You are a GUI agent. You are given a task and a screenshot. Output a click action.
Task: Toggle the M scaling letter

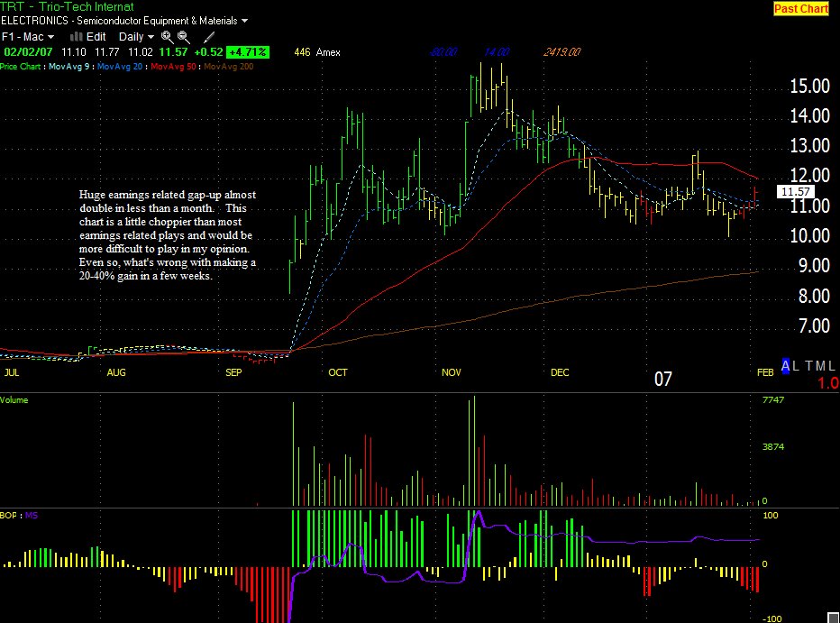coord(820,366)
